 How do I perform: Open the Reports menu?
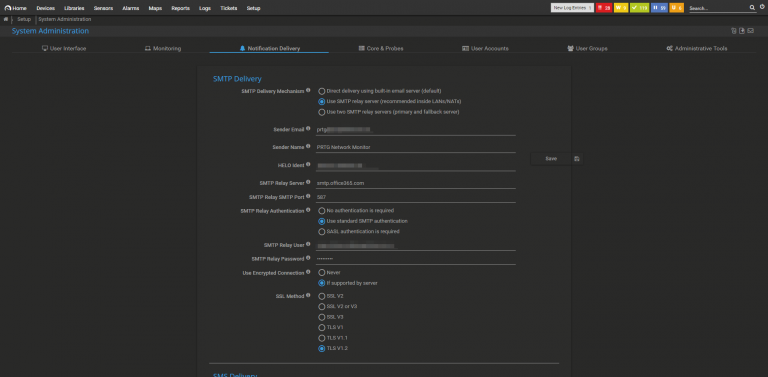coord(181,8)
